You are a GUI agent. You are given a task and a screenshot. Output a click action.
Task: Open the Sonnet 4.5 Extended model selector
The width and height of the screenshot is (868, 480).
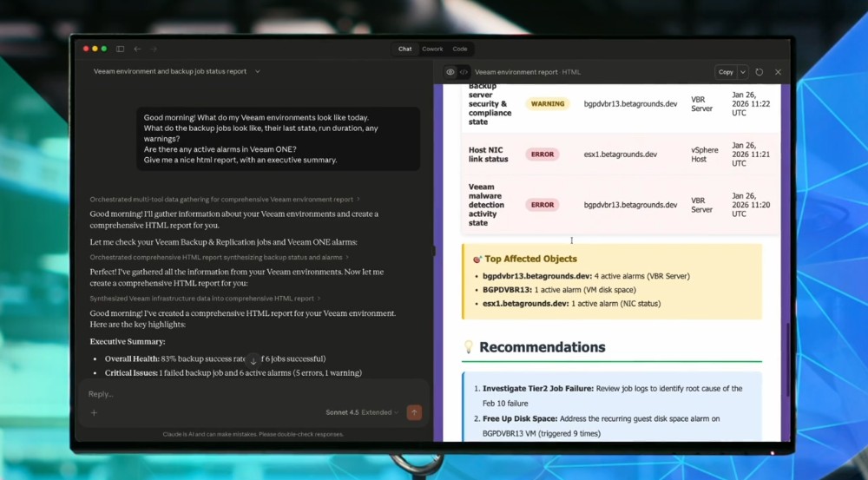[370, 412]
